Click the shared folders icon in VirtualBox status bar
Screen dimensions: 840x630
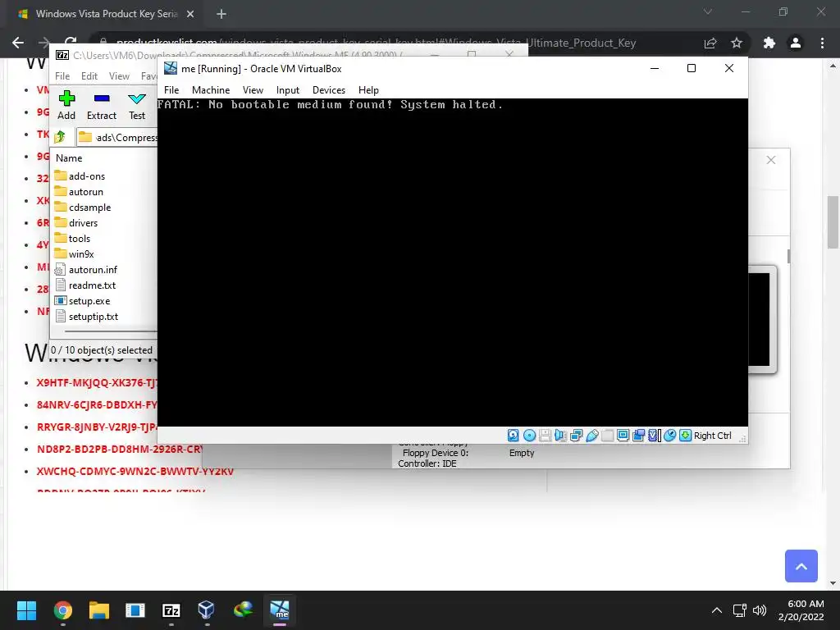(x=608, y=436)
